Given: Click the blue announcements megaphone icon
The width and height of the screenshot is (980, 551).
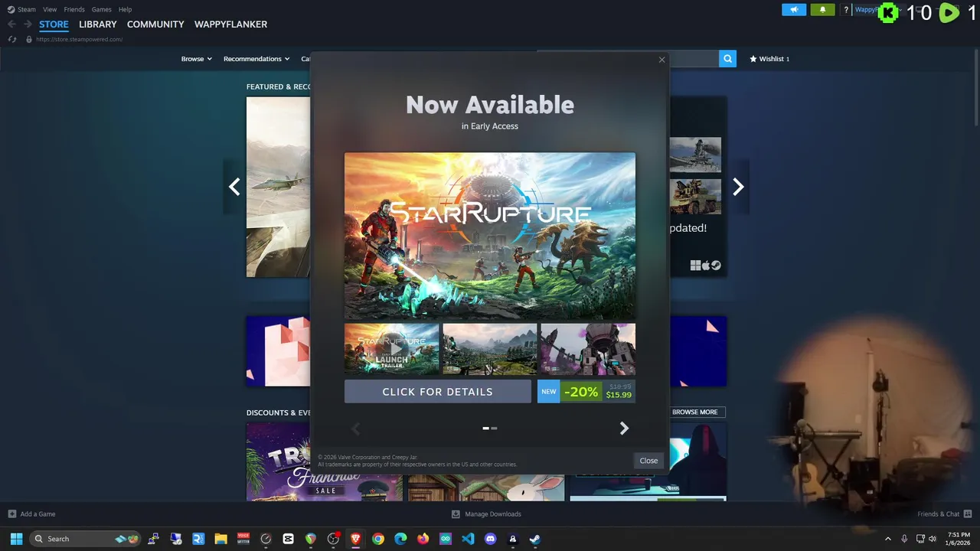Looking at the screenshot, I should pos(794,10).
